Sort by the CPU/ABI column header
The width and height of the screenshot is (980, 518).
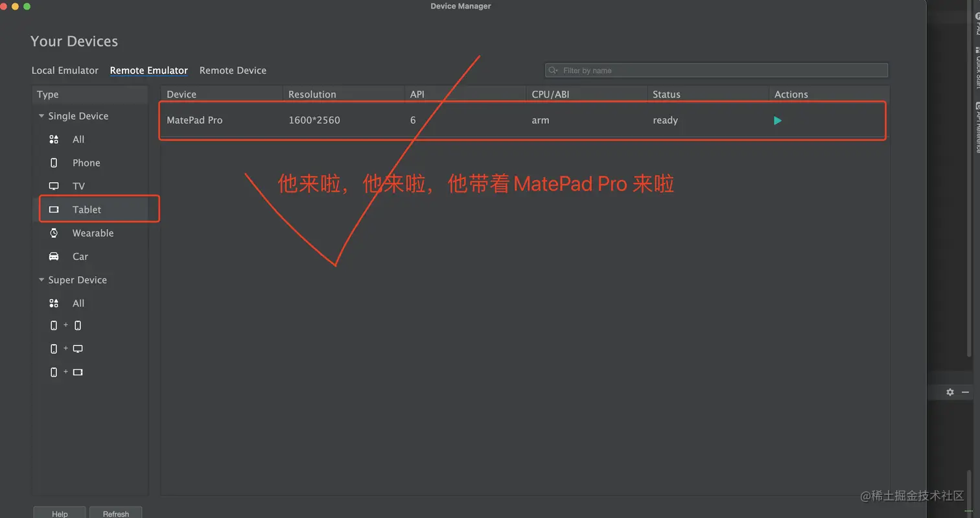click(x=587, y=94)
